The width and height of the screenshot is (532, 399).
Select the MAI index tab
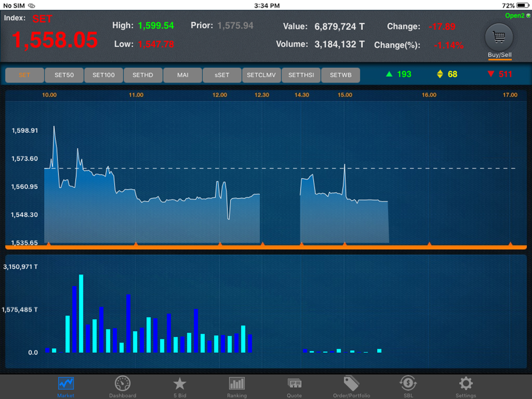182,75
